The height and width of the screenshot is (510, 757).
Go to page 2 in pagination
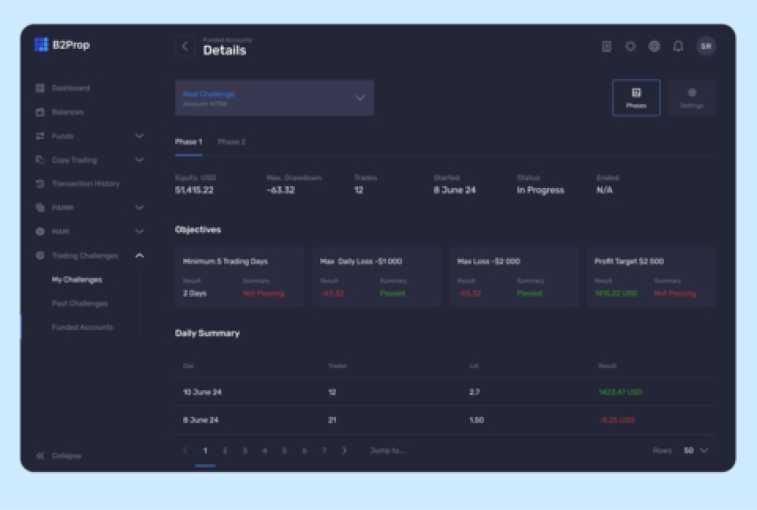click(x=225, y=451)
